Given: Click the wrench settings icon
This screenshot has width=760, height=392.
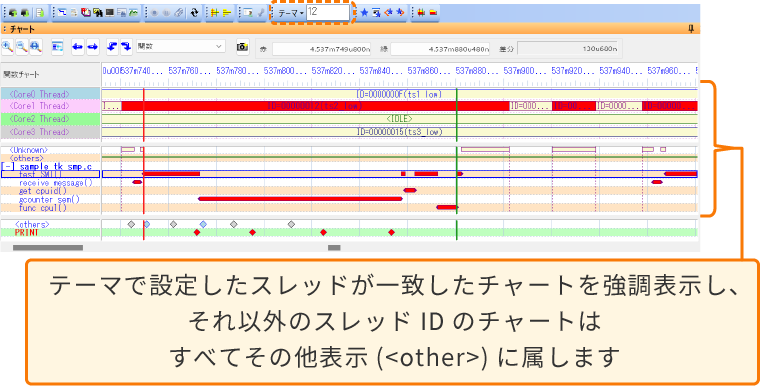Looking at the screenshot, I should pos(261,13).
